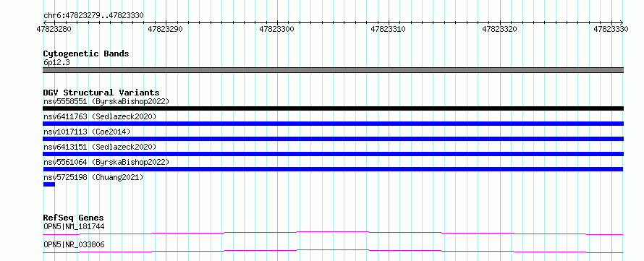
Task: Select transcript label OPN5|NR_033806
Action: coord(74,244)
